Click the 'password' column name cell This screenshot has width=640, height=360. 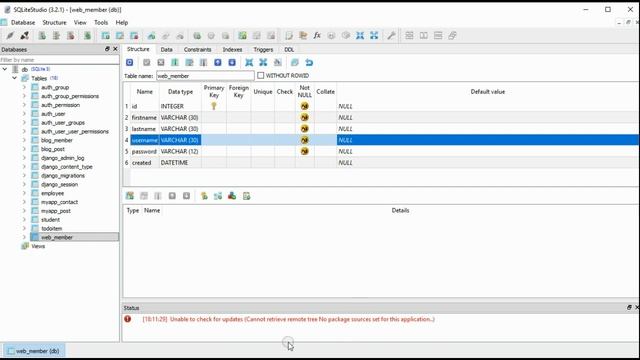(144, 151)
